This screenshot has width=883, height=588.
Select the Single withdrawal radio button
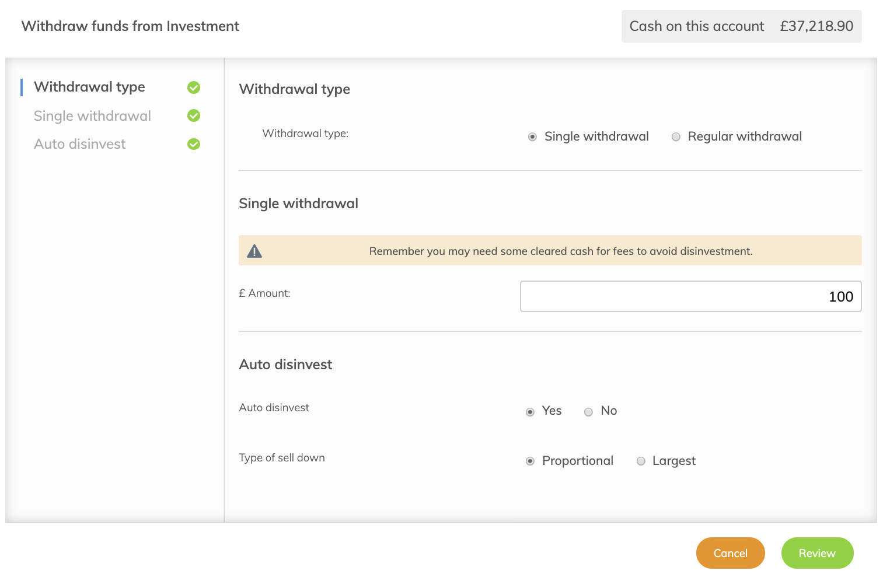tap(532, 136)
